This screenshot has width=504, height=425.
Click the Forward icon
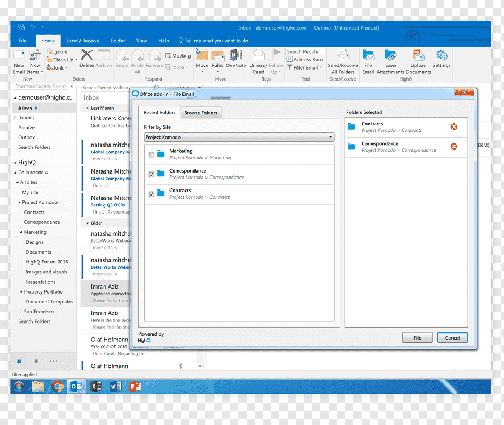pos(154,55)
